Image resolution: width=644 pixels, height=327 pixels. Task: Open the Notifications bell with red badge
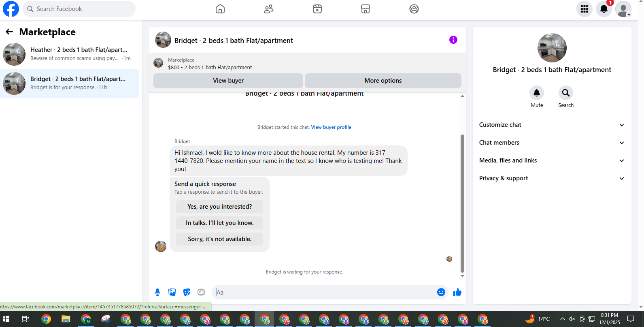pos(604,9)
